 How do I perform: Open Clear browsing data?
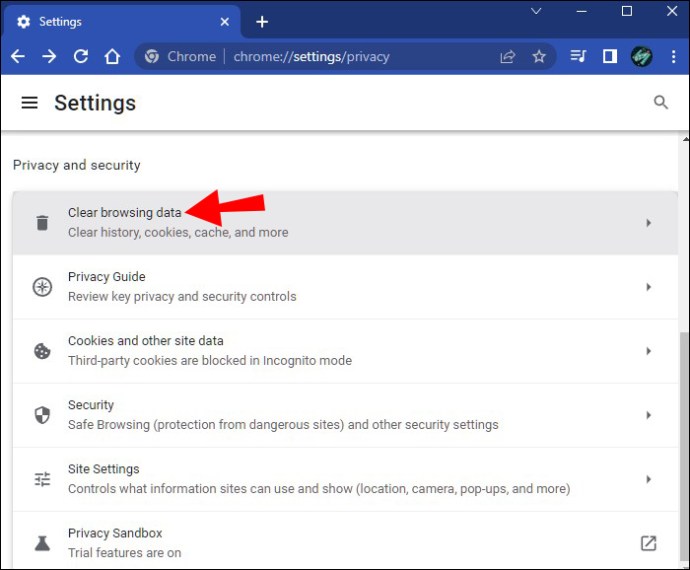coord(345,223)
